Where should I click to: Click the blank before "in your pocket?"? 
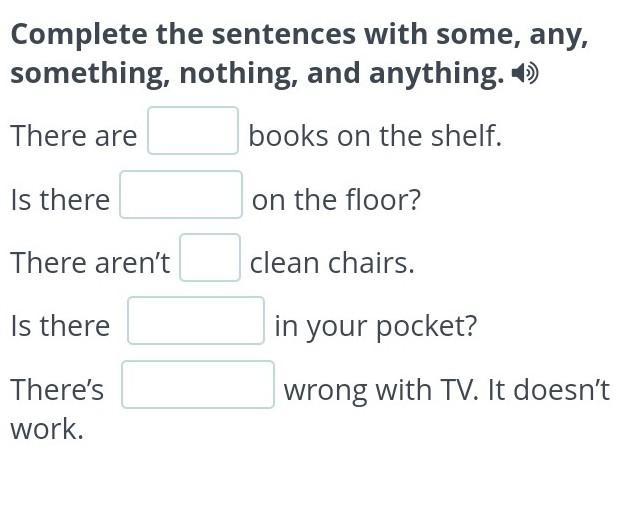(196, 321)
